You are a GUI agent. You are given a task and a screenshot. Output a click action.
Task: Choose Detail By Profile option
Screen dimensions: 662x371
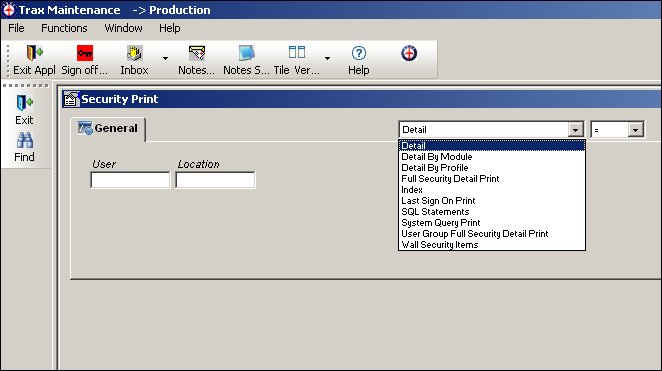pos(492,168)
